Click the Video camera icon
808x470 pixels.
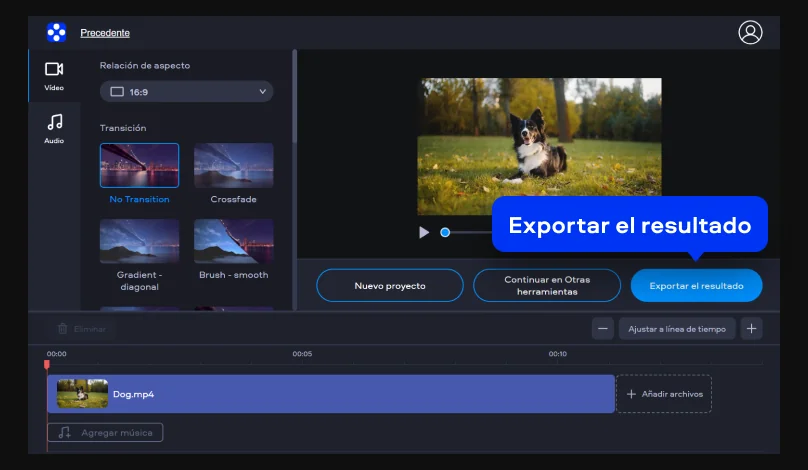coord(54,69)
